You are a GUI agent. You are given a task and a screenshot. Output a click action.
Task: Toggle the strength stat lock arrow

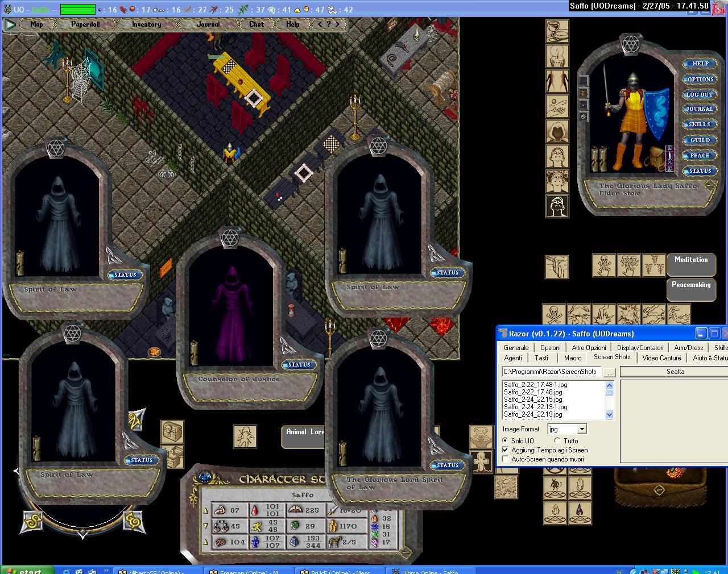tap(206, 511)
